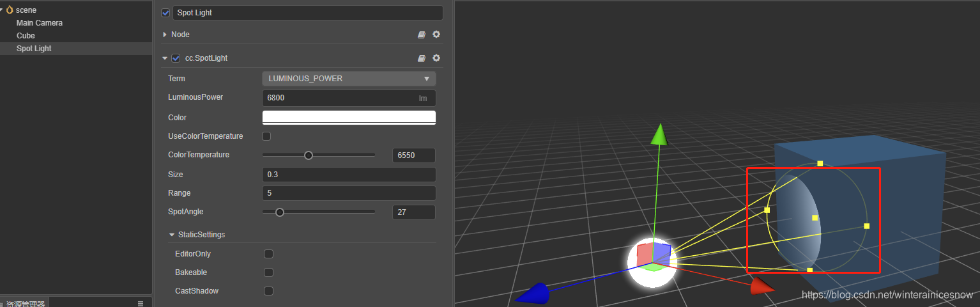Select Cube node in hierarchy

click(26, 36)
